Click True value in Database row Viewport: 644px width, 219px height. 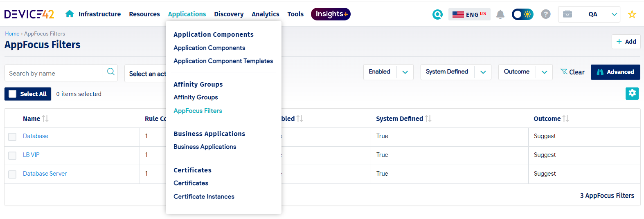[x=382, y=136]
